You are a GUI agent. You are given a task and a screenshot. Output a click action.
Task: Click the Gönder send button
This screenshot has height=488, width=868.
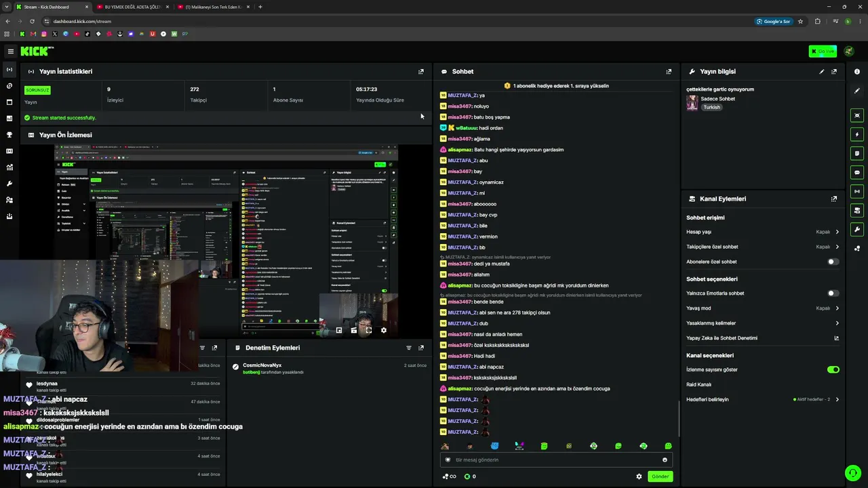pyautogui.click(x=660, y=476)
